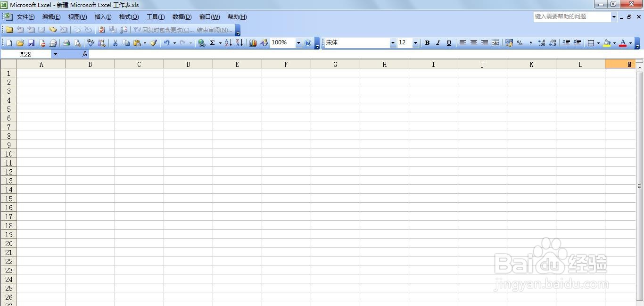The image size is (644, 306).
Task: Decrease decimal places
Action: click(x=553, y=43)
